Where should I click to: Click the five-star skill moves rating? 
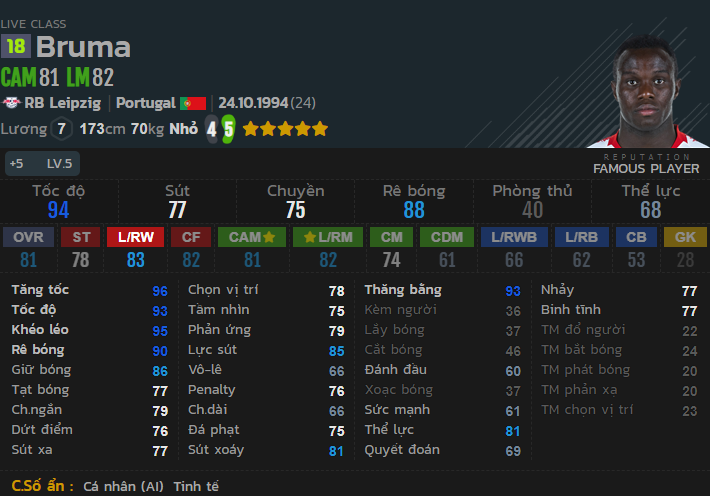(x=285, y=129)
